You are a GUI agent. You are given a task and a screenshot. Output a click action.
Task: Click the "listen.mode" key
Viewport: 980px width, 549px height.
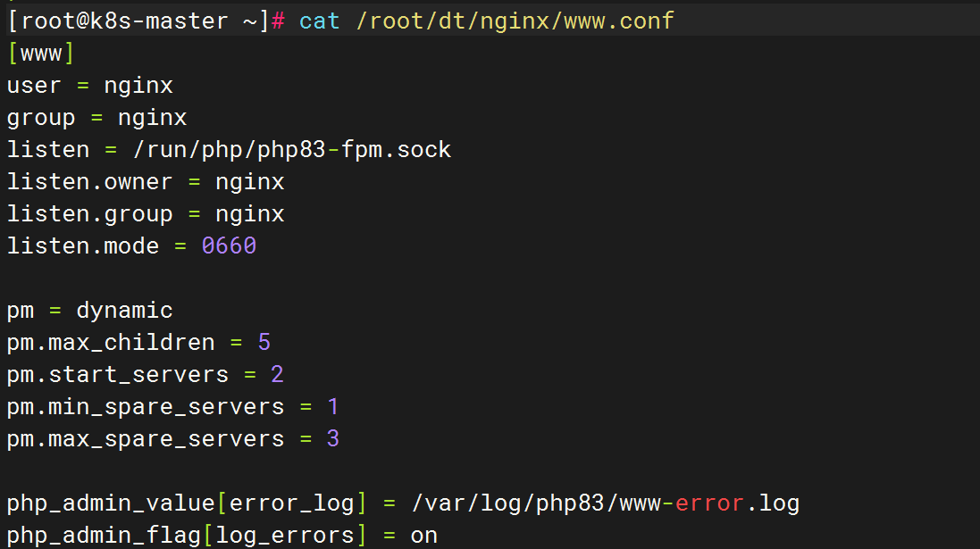click(x=82, y=246)
